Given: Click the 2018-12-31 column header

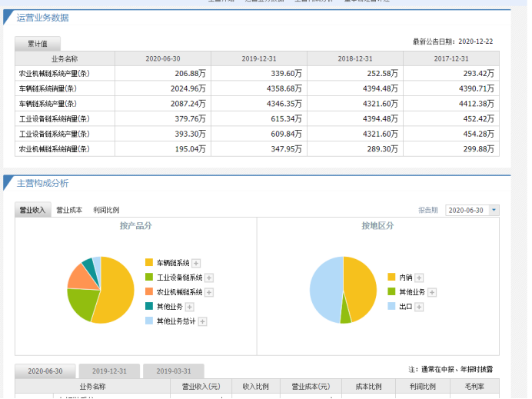Looking at the screenshot, I should click(x=355, y=58).
